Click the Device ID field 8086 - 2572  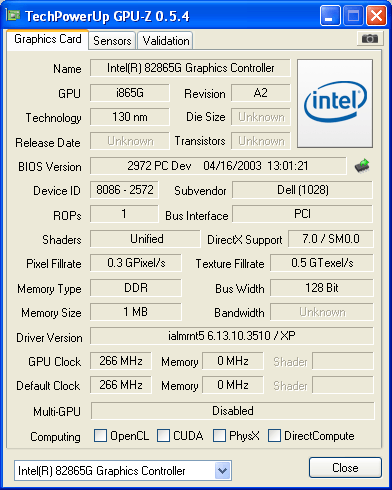point(124,190)
